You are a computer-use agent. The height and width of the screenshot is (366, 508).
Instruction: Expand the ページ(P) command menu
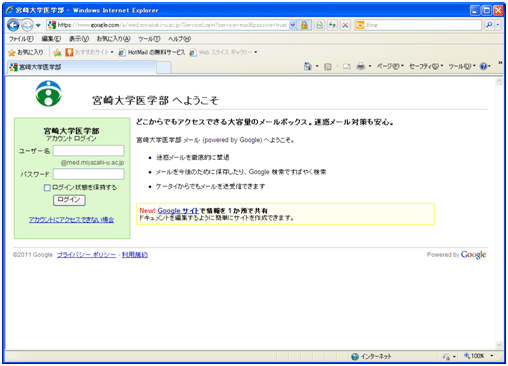coord(390,66)
